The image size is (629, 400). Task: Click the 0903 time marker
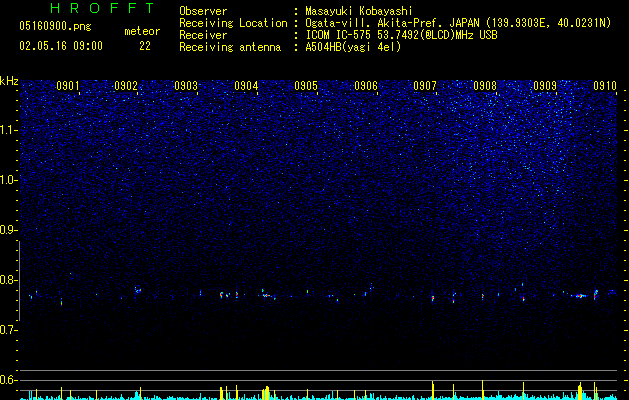(186, 85)
